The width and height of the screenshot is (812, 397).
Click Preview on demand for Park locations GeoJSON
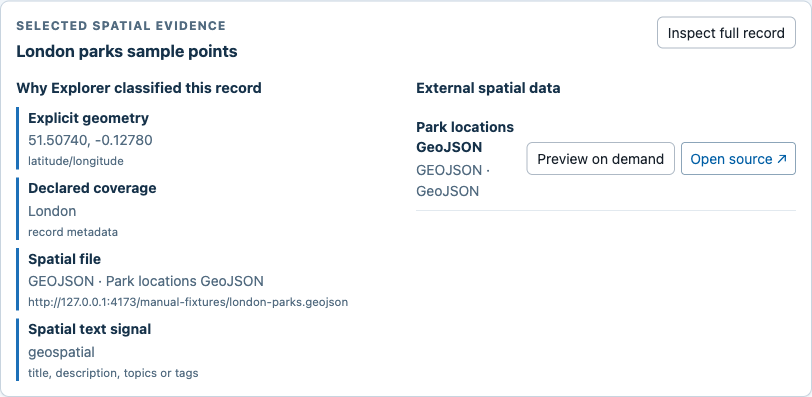[600, 158]
